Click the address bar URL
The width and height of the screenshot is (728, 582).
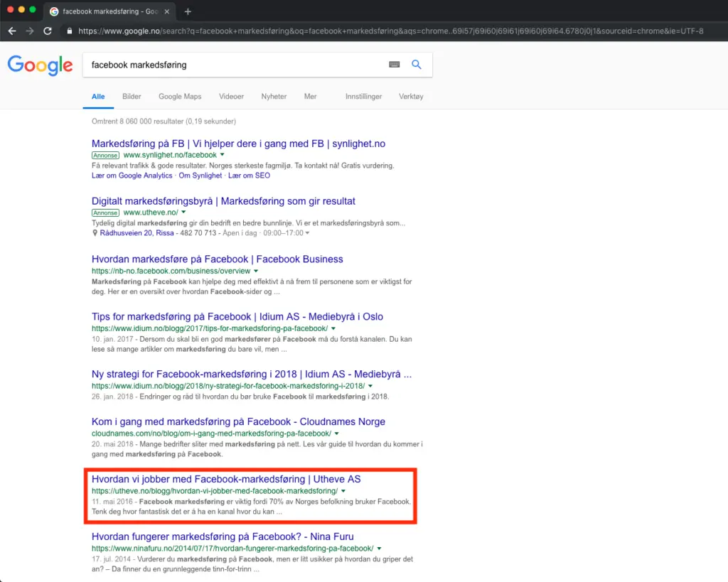pyautogui.click(x=390, y=31)
